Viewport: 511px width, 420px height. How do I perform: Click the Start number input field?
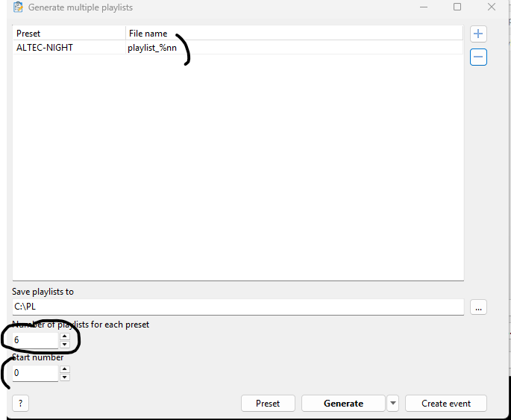click(x=35, y=373)
